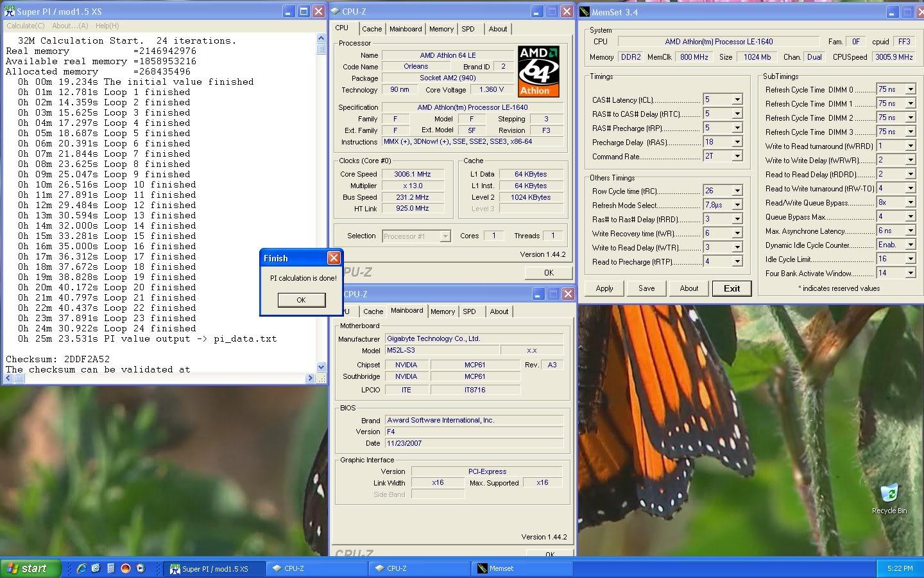Open Idle Cycle Limit dropdown
Viewport: 924px width, 578px height.
click(x=911, y=259)
